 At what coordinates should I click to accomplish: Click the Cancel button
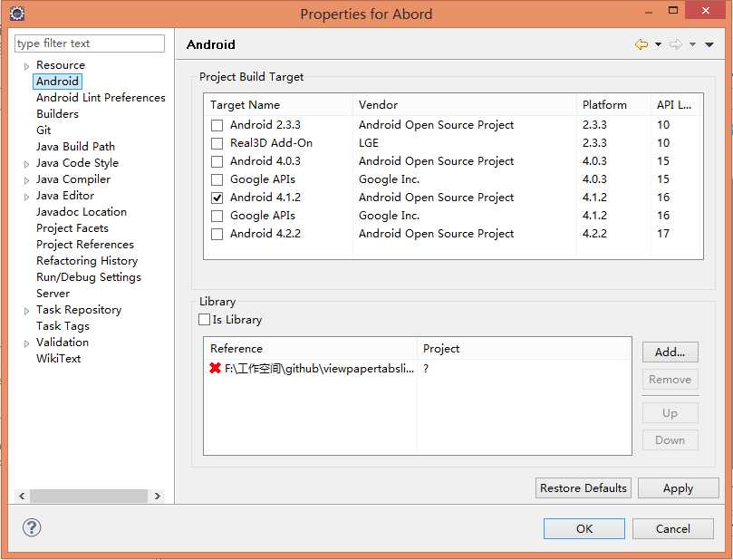click(672, 528)
